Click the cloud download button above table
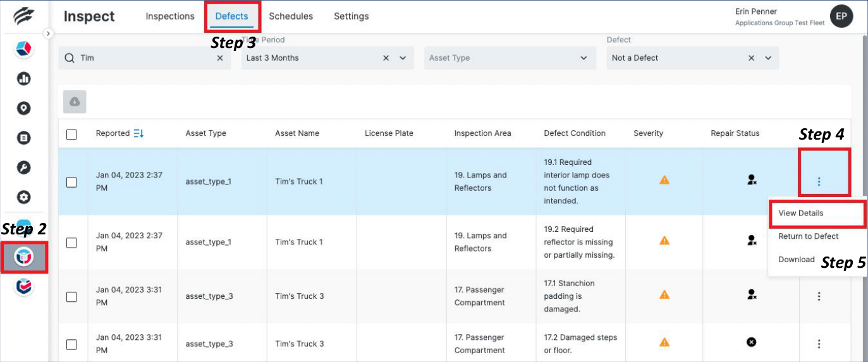This screenshot has height=362, width=868. coord(75,102)
